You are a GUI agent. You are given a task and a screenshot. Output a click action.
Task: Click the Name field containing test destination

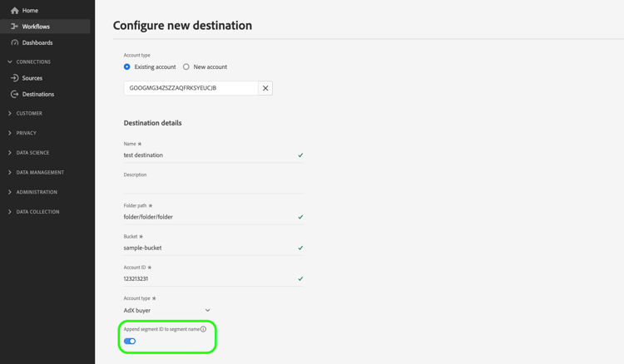[x=208, y=155]
